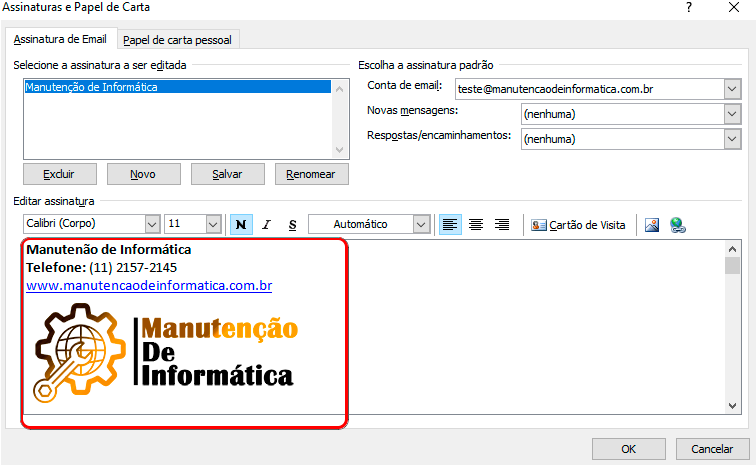This screenshot has height=465, width=756.
Task: Click the www.manutencaodeinformatica.com.br link in signature
Action: (x=149, y=286)
